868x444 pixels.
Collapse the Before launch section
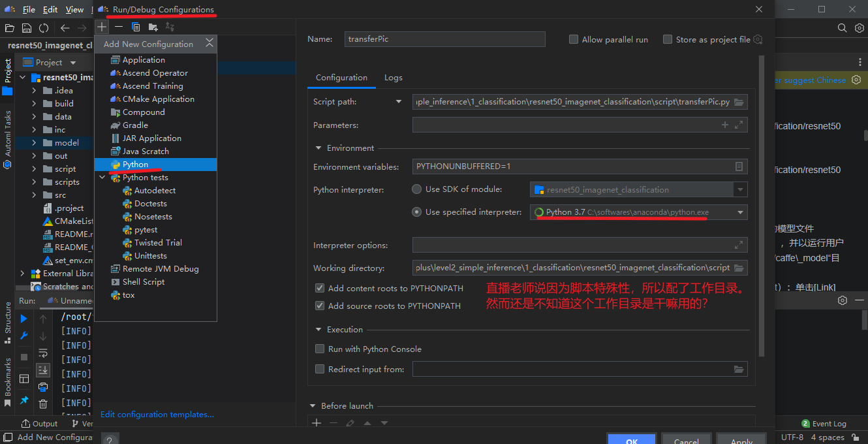coord(313,406)
